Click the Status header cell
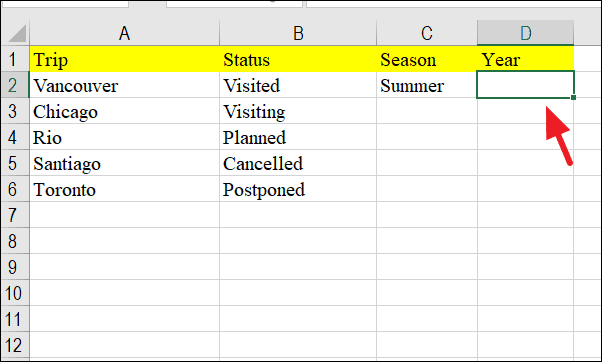 (x=298, y=59)
